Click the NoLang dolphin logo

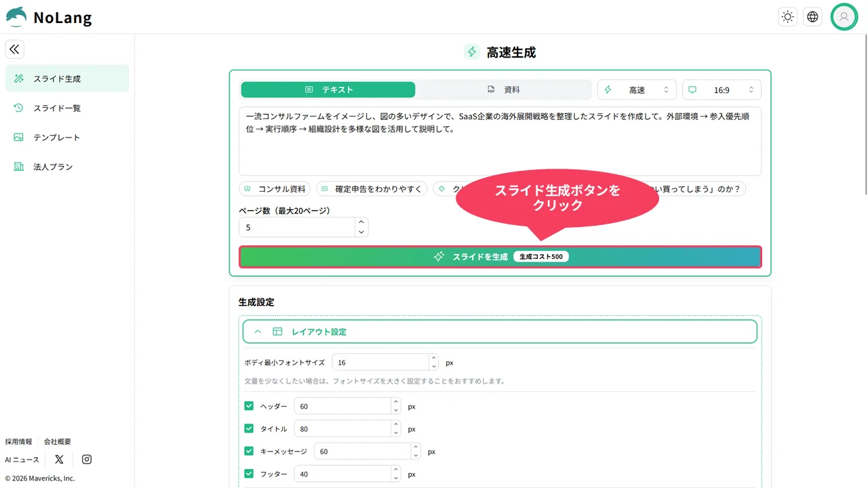(16, 17)
